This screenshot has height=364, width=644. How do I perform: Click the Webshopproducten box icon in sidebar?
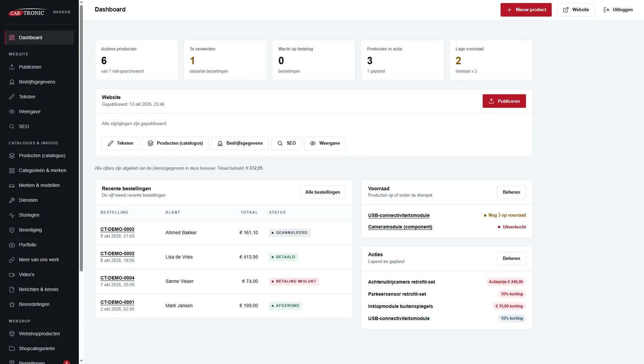(x=12, y=334)
